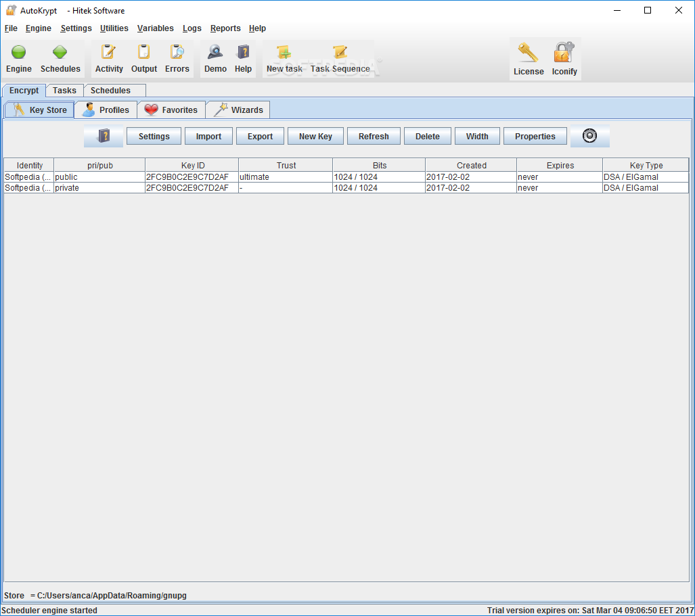695x616 pixels.
Task: Click the trial version expiry status text
Action: (x=590, y=610)
